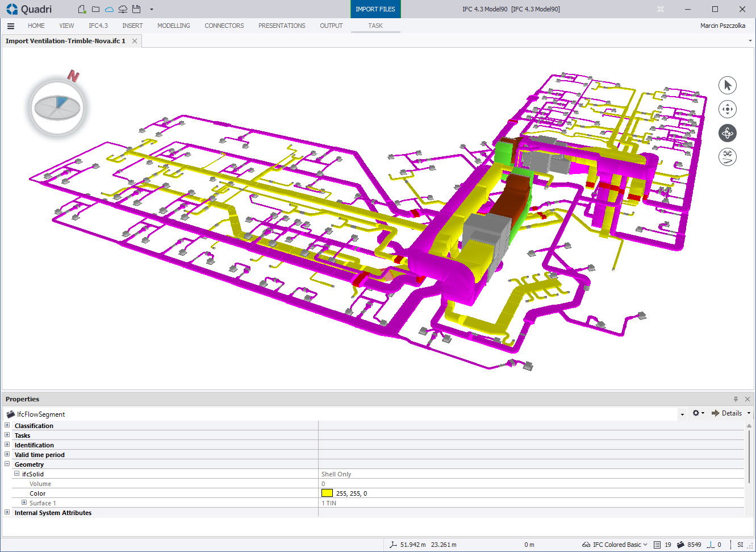756x552 pixels.
Task: Open the folder icon in the quick access toolbar
Action: 95,9
